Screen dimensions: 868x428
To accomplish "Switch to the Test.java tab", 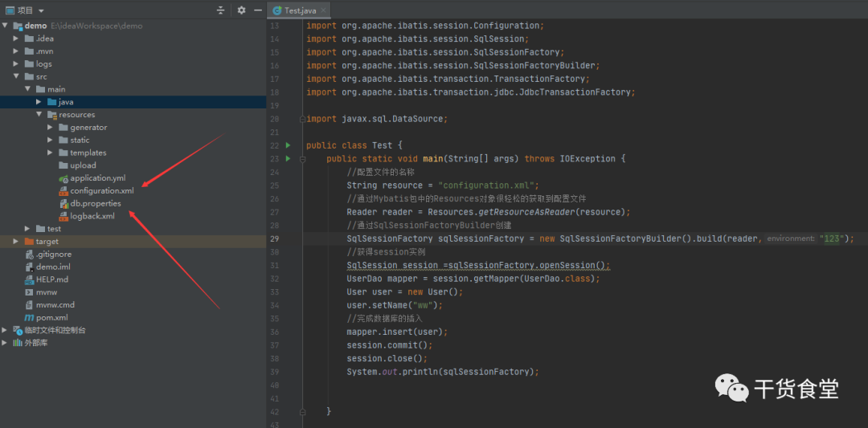I will click(300, 10).
